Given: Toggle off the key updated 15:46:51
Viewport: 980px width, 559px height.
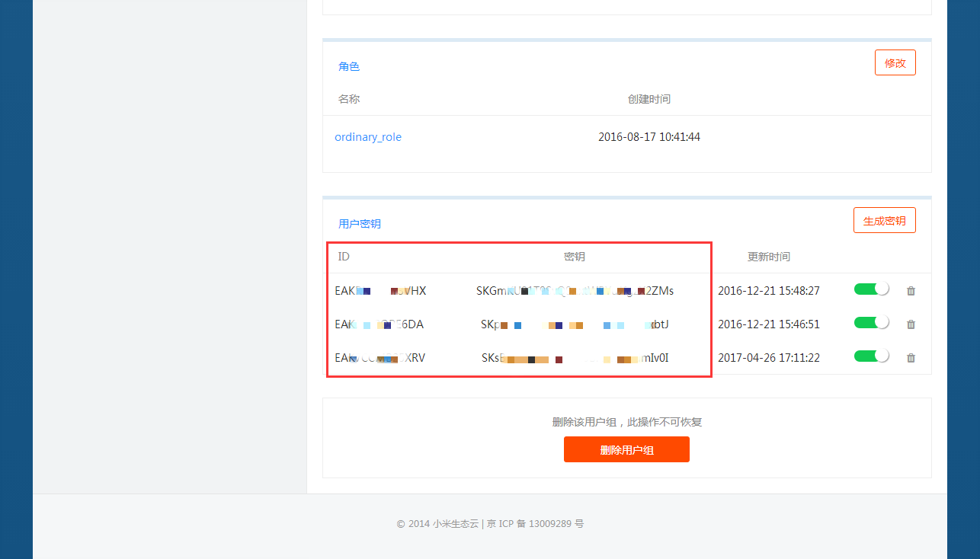Looking at the screenshot, I should click(871, 323).
